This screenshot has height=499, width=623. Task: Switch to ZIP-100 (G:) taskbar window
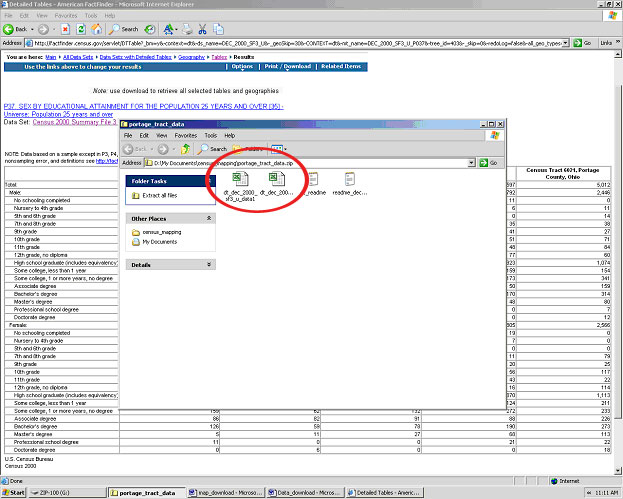click(x=68, y=493)
